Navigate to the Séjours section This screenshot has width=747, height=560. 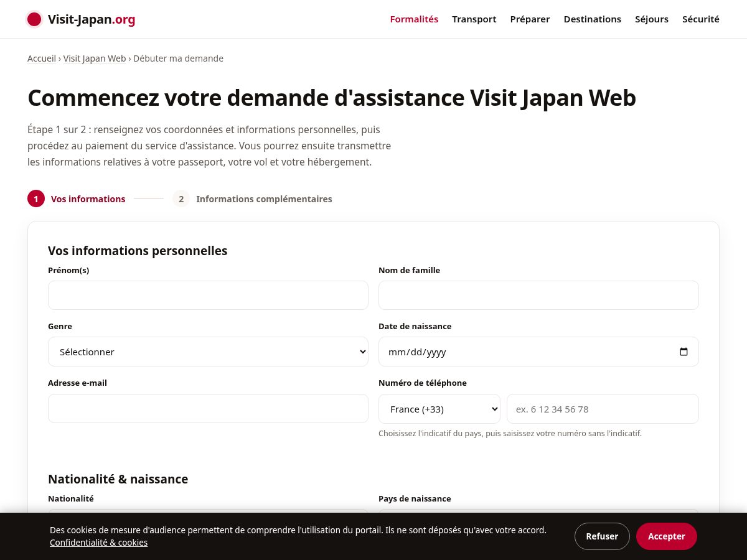click(652, 19)
